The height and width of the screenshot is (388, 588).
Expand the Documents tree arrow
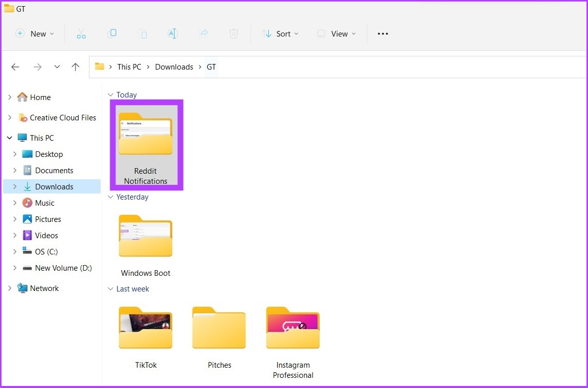15,170
